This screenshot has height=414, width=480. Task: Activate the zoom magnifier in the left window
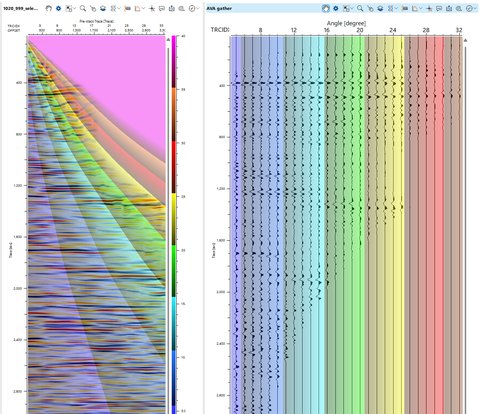[x=83, y=8]
